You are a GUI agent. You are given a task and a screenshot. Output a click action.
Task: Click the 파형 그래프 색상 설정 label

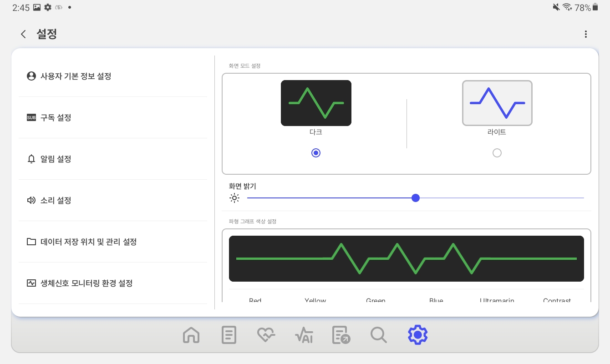coord(253,222)
